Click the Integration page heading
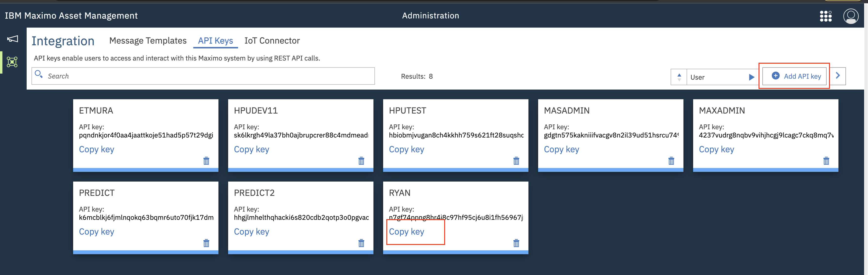 pyautogui.click(x=63, y=41)
